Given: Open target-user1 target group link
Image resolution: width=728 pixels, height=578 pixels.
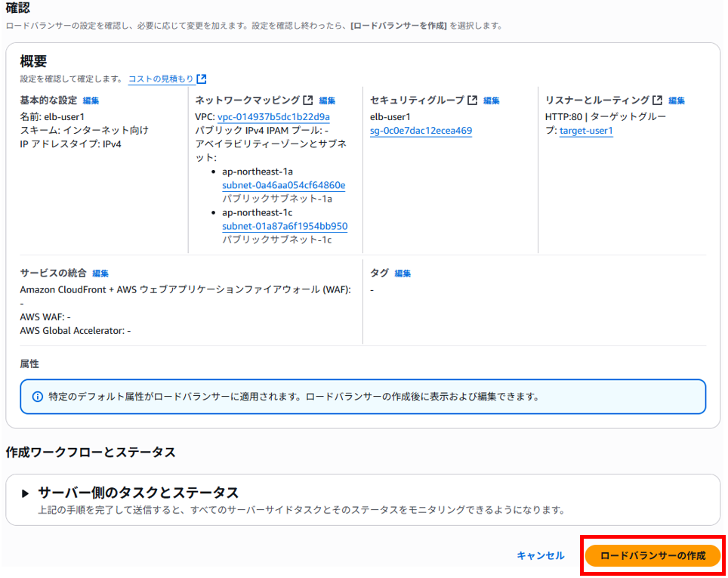Looking at the screenshot, I should (x=586, y=131).
